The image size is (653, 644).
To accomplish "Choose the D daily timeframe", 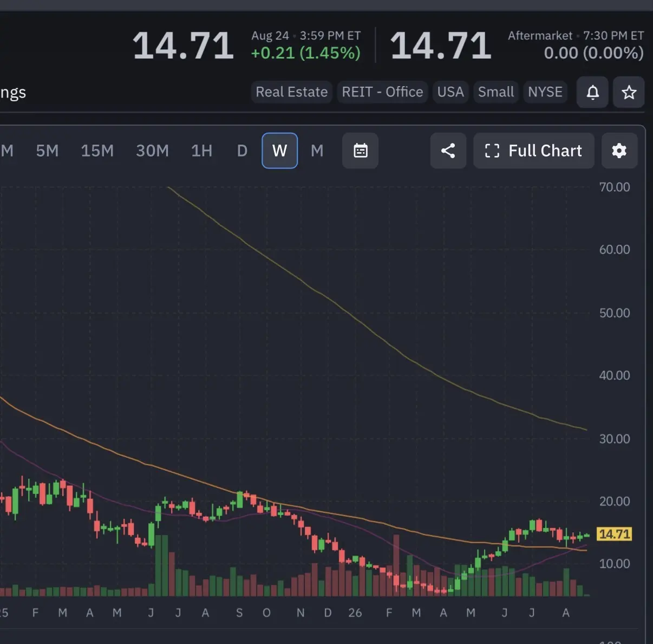I will pos(242,151).
